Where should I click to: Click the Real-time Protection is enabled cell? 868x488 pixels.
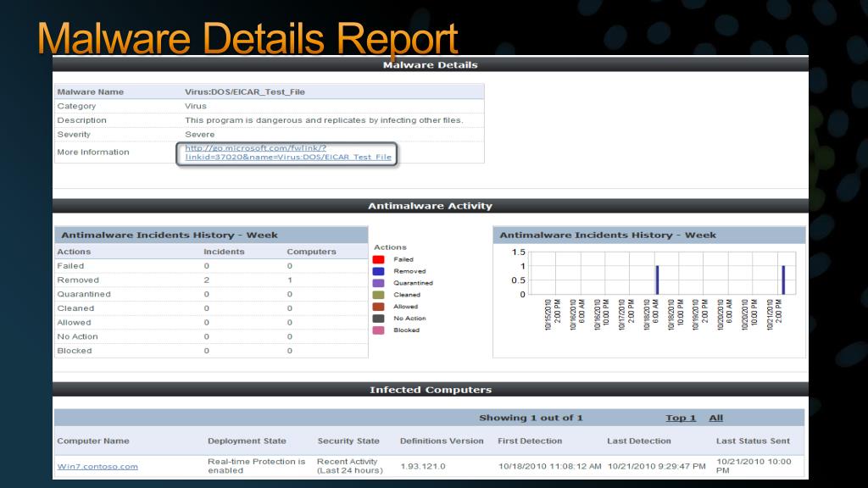coord(256,466)
